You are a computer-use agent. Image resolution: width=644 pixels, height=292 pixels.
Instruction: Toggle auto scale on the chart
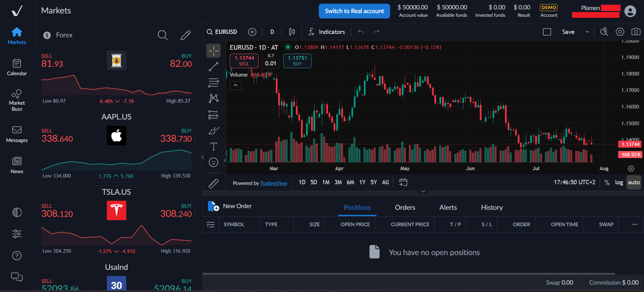[x=634, y=182]
